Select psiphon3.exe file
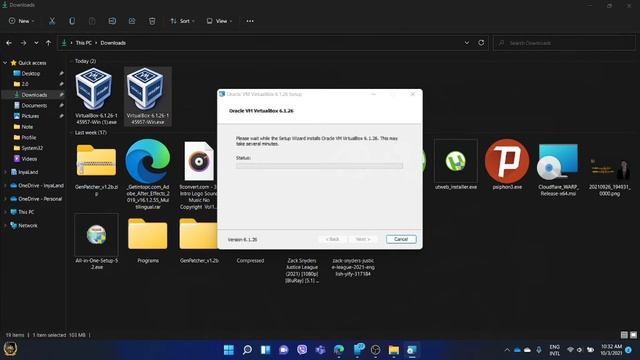Screen dimensions: 640x360 point(507,165)
